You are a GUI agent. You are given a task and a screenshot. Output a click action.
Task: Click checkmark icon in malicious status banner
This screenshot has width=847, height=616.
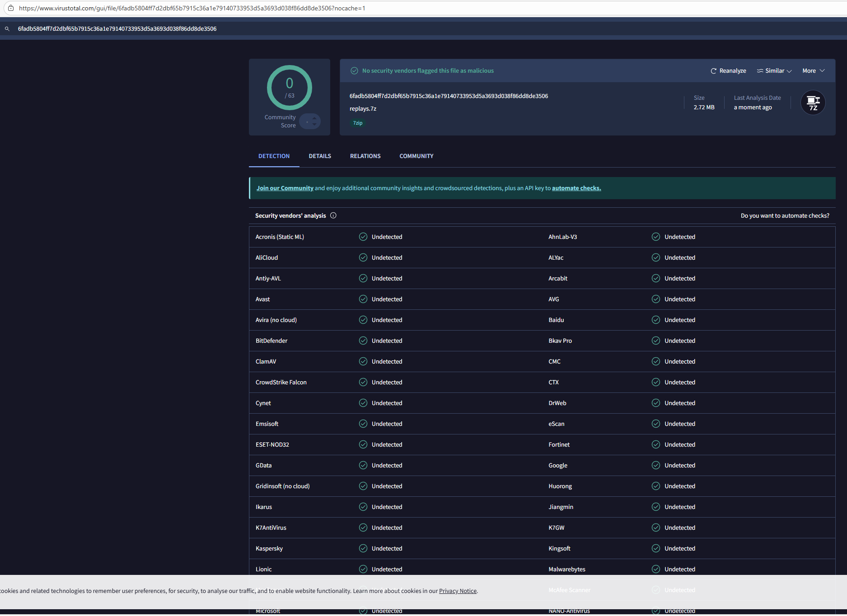[x=355, y=71]
